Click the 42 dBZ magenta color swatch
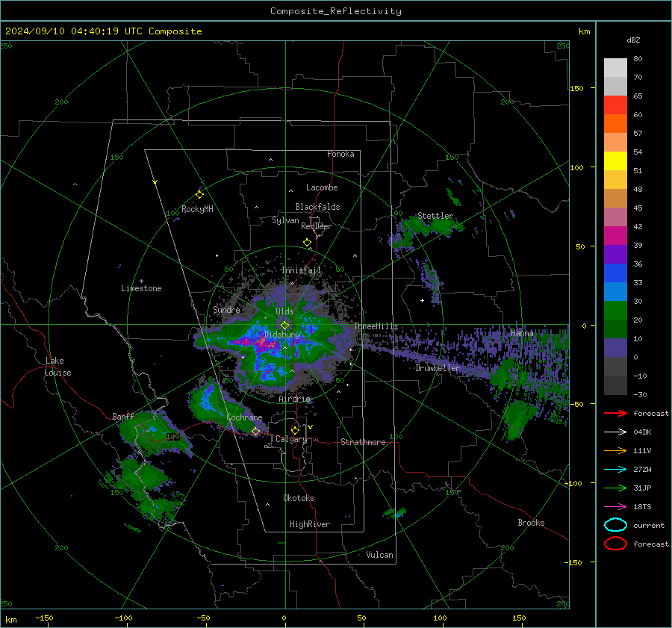 (615, 236)
